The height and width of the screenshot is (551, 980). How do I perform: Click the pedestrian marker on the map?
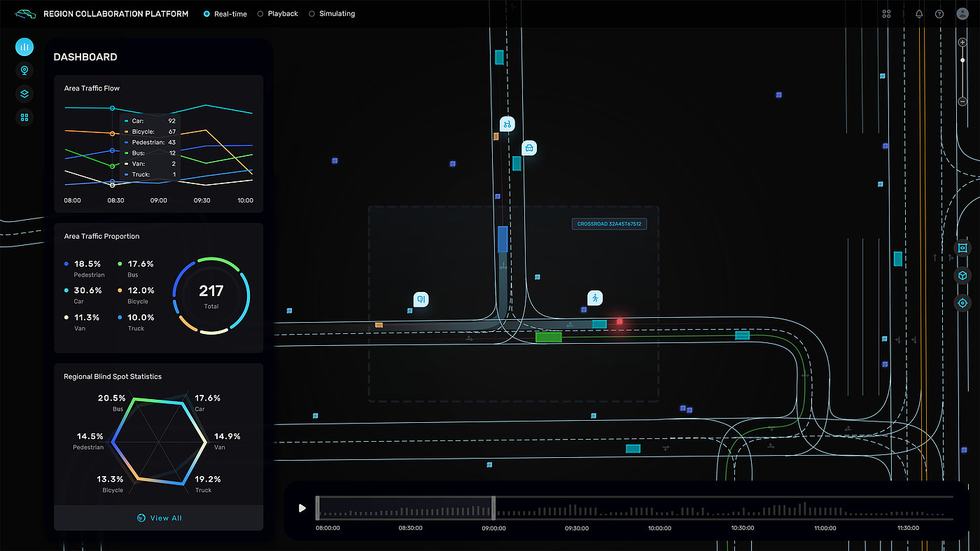tap(595, 298)
